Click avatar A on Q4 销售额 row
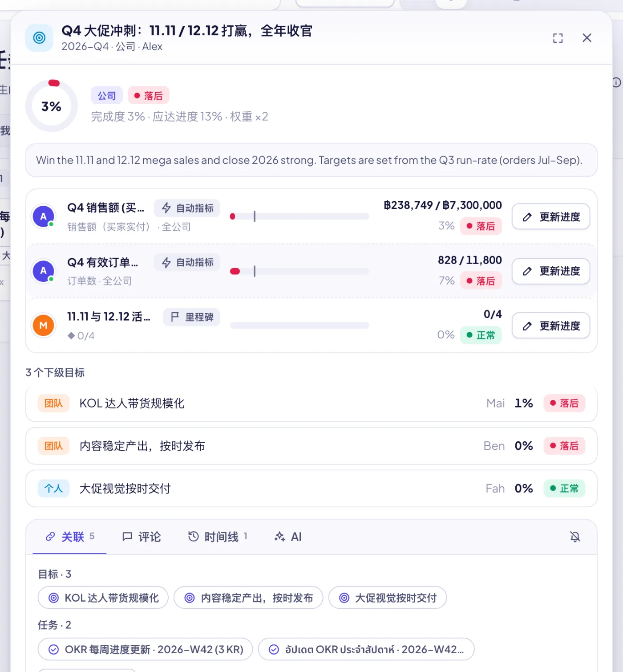 click(43, 216)
